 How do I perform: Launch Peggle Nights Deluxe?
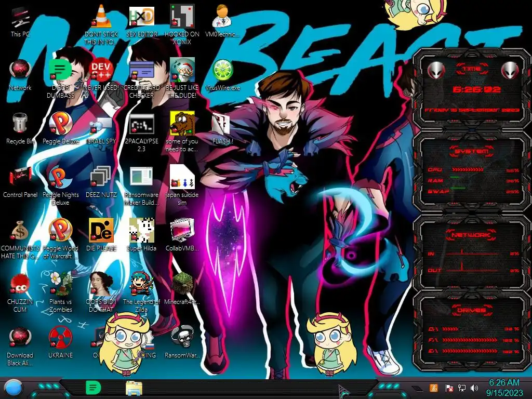(60, 177)
